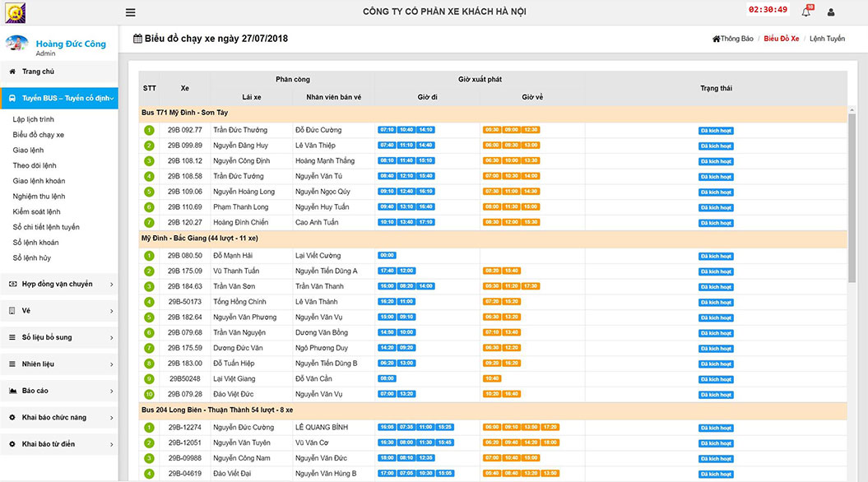Expand Báo cáo chevron
The height and width of the screenshot is (482, 868).
coord(112,392)
